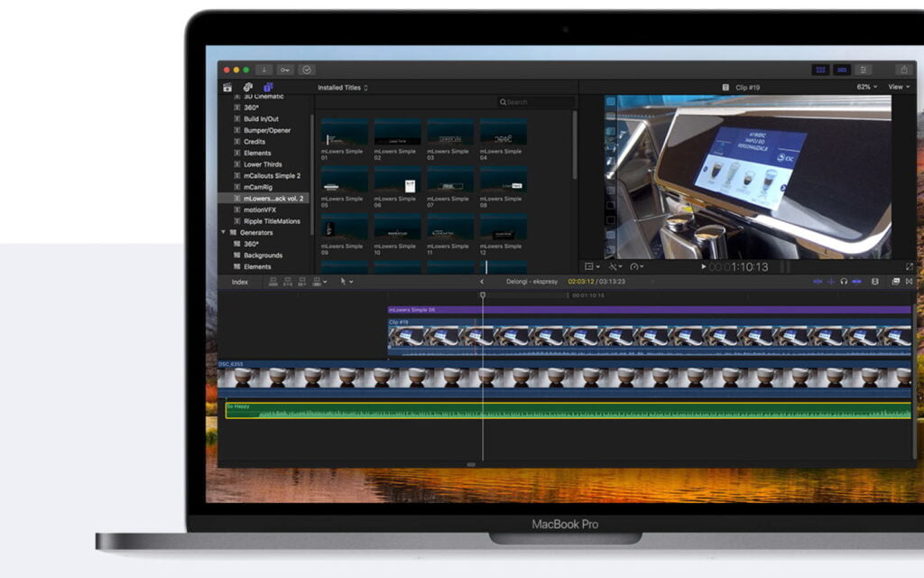Select the mLowers Simple 06 title clip
Screen dimensions: 924x578
coord(650,310)
